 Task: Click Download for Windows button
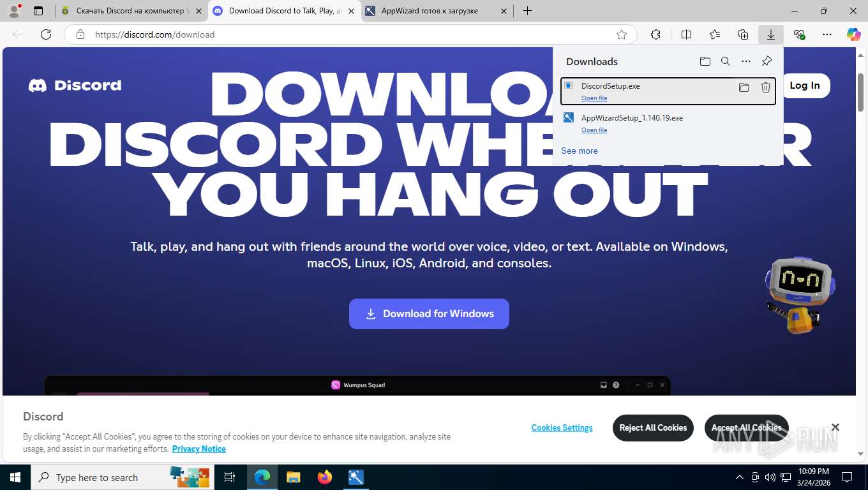click(429, 314)
